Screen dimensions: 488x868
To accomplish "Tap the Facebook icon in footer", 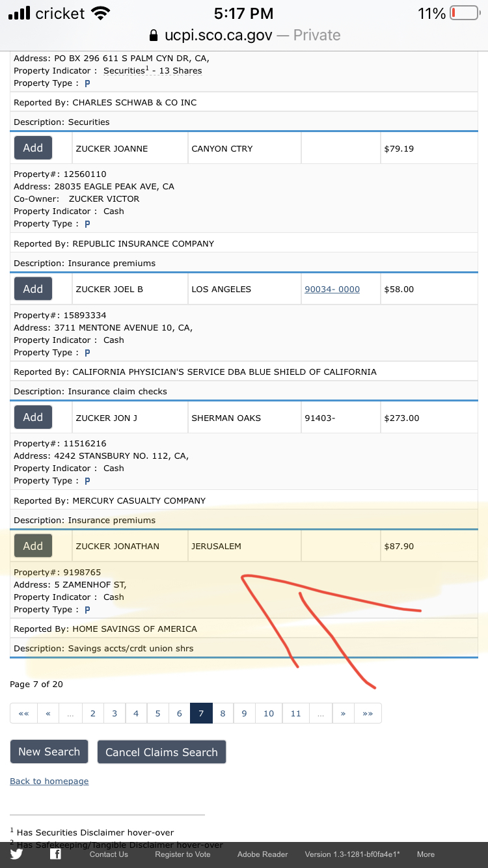I will [56, 854].
